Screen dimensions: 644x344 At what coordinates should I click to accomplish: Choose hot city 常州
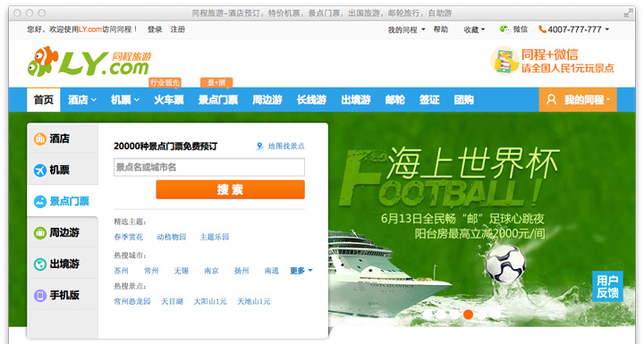tap(151, 271)
